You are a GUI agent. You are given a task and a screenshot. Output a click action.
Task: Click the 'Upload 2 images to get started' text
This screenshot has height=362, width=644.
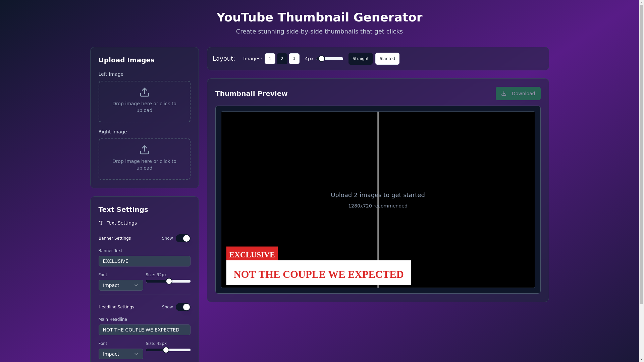[x=378, y=195]
